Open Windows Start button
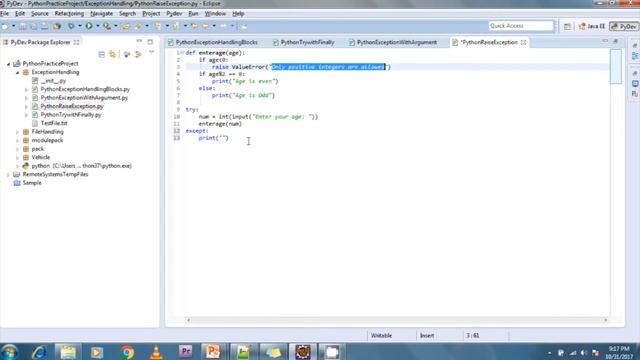The width and height of the screenshot is (640, 360). pyautogui.click(x=9, y=352)
